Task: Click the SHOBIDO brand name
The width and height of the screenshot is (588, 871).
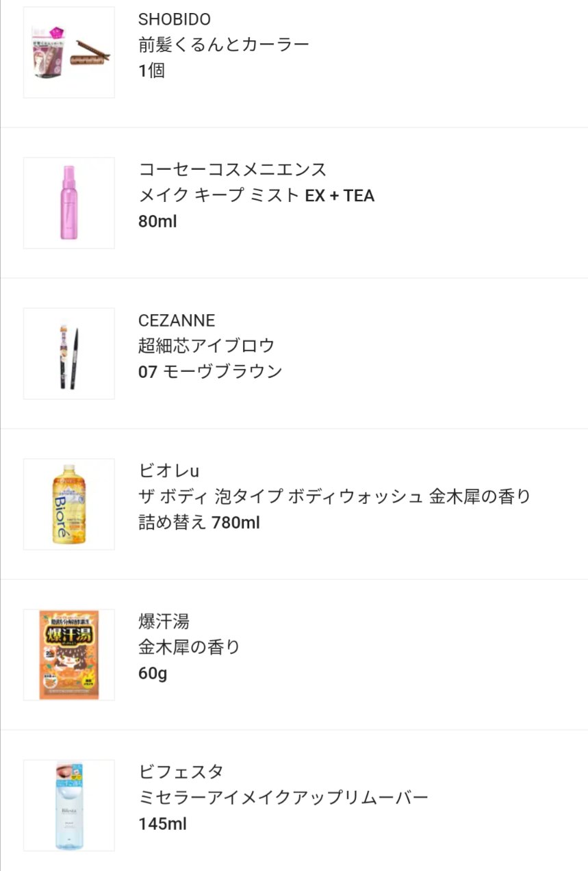Action: pos(174,19)
